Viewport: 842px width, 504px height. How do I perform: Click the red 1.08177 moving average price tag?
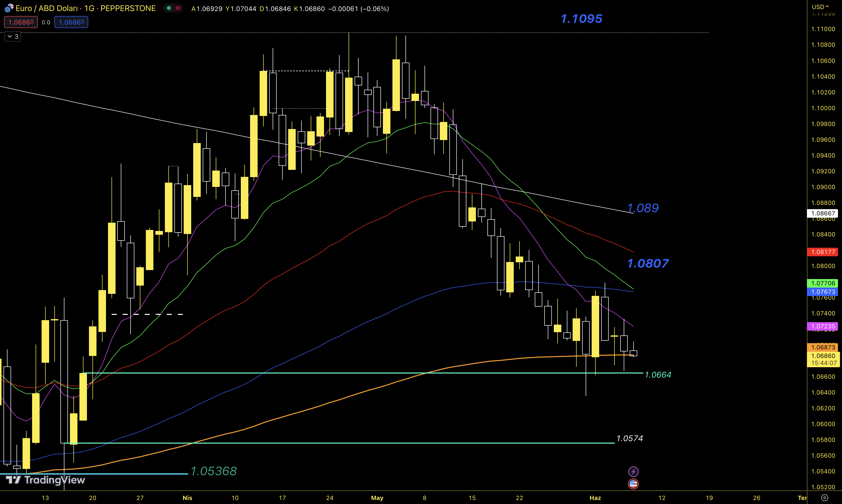click(823, 252)
